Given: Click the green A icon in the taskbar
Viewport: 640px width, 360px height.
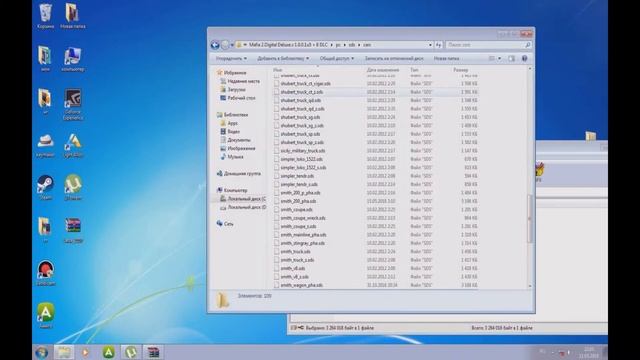Looking at the screenshot, I should 108,352.
